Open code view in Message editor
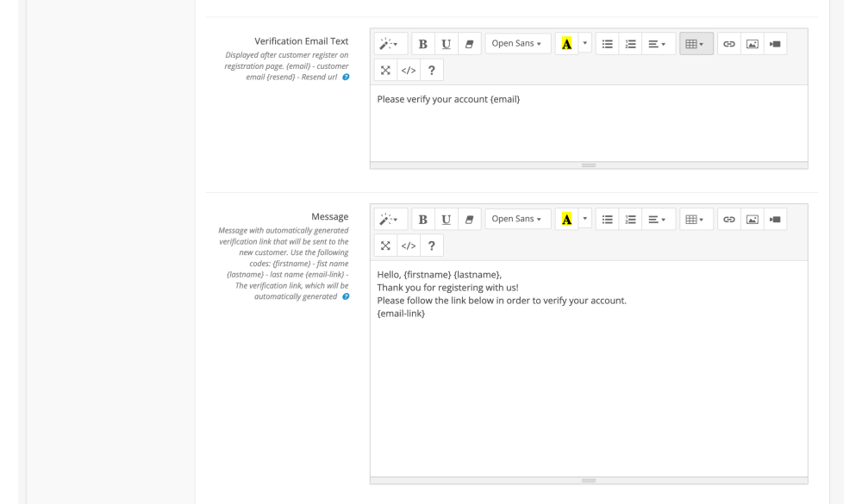 tap(409, 246)
